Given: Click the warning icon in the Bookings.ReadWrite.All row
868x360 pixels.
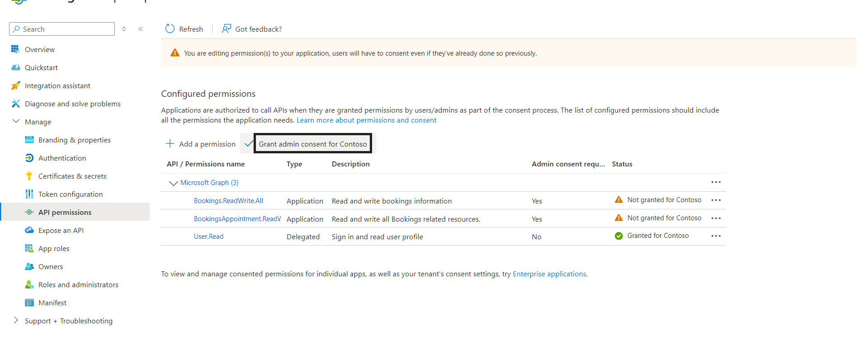Looking at the screenshot, I should [x=618, y=200].
